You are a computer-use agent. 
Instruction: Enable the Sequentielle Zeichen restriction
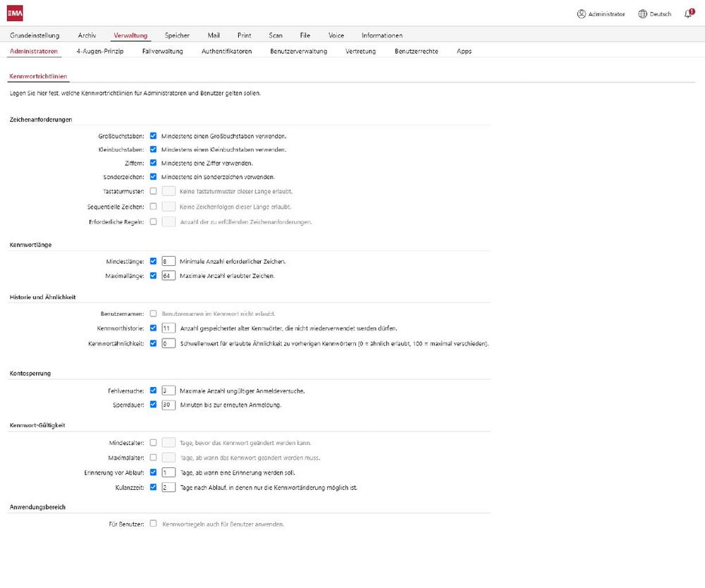(x=152, y=205)
